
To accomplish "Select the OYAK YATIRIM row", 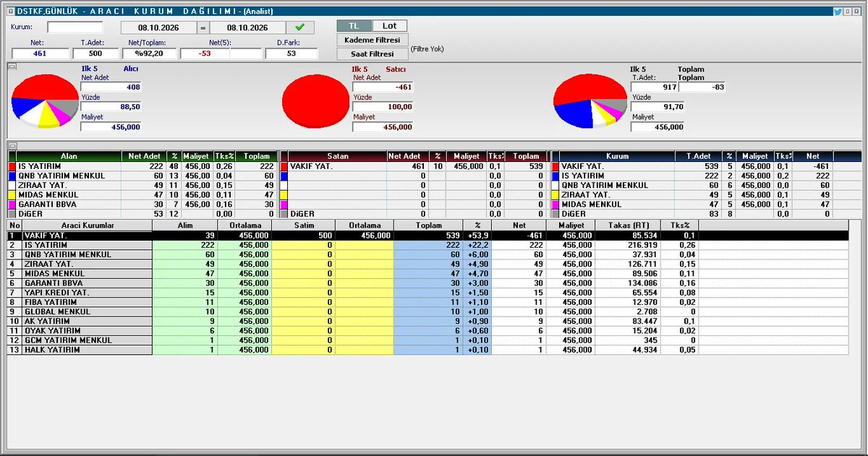I will pyautogui.click(x=427, y=331).
